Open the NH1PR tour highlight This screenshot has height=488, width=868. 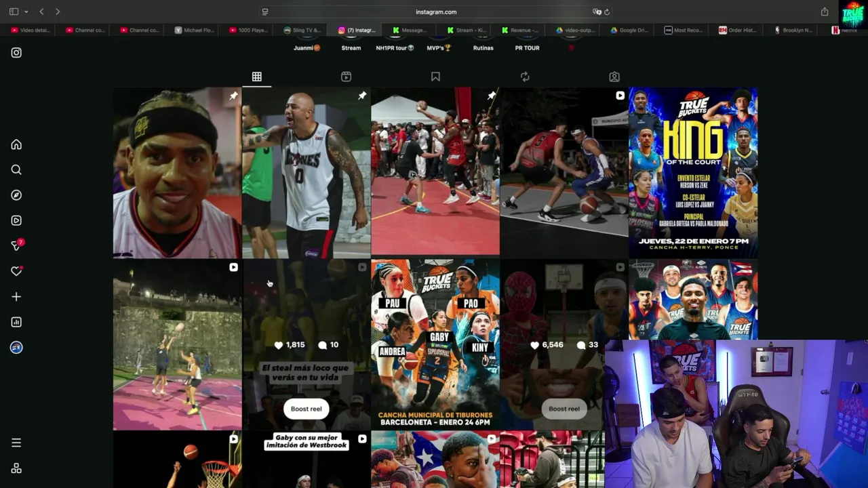(x=395, y=48)
